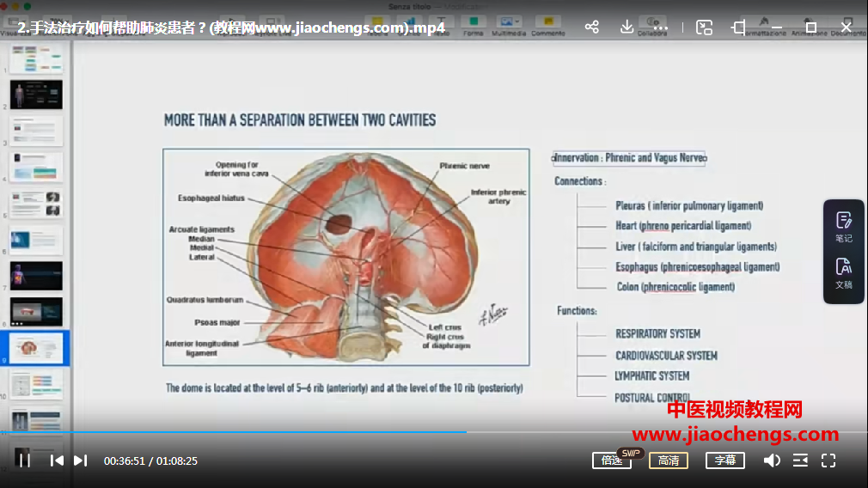The width and height of the screenshot is (868, 488).
Task: Click "Esophagus (phrenicoesophageal ligament)" text
Action: [698, 266]
